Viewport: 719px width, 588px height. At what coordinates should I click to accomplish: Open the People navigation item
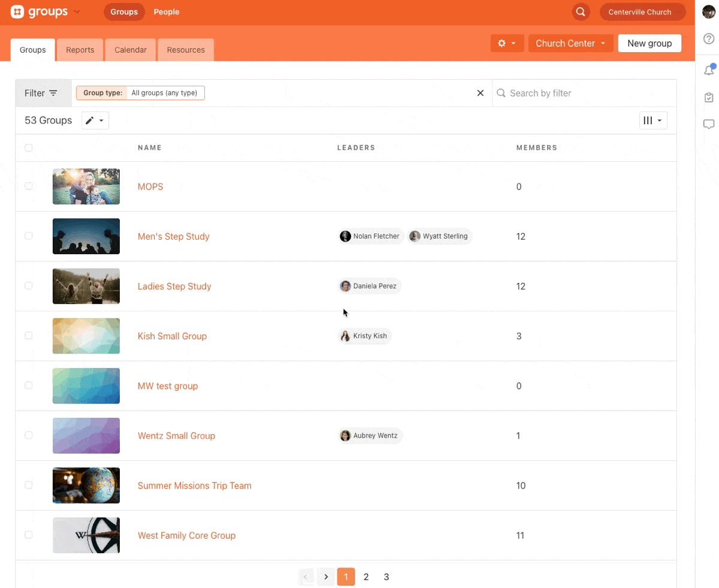pyautogui.click(x=166, y=12)
